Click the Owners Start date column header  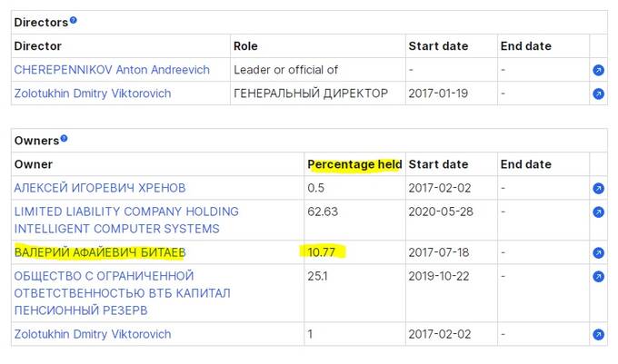(x=438, y=164)
